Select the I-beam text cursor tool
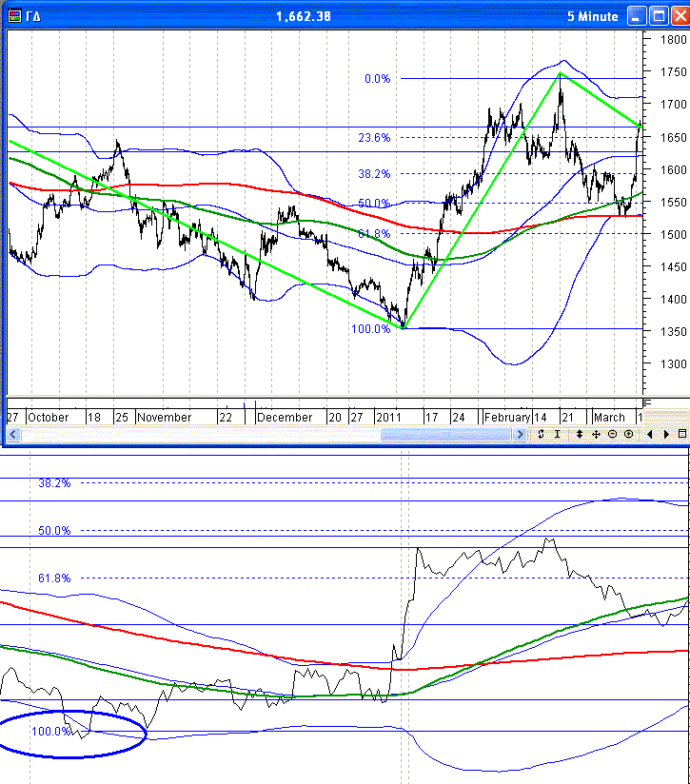Image resolution: width=690 pixels, height=784 pixels. [559, 434]
